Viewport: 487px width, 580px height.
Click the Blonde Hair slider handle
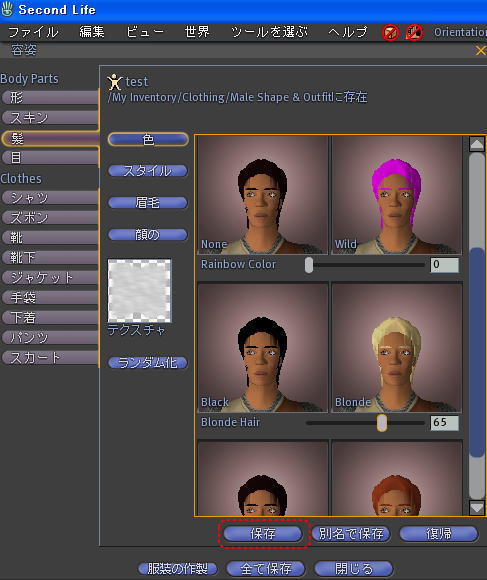(x=382, y=423)
